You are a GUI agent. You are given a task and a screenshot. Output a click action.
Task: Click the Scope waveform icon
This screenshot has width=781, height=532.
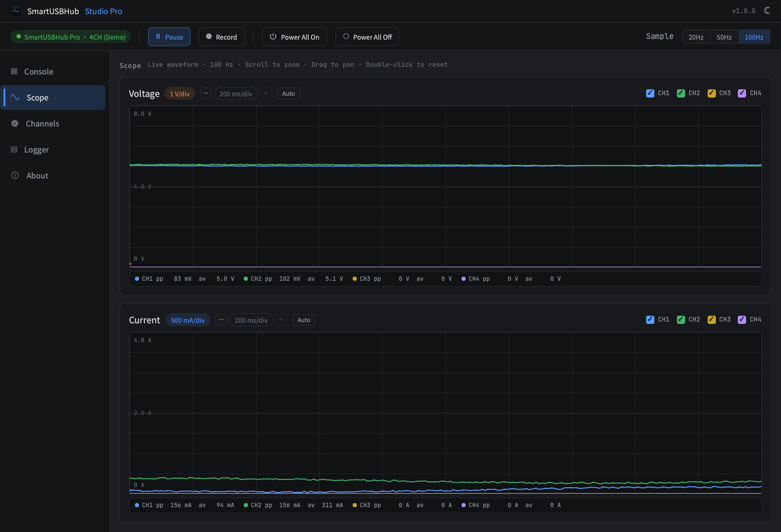tap(15, 98)
